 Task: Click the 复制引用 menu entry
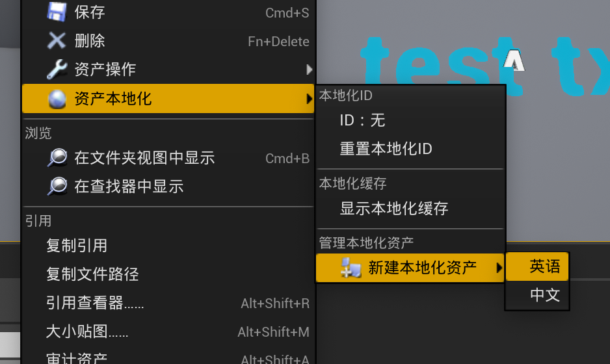(x=77, y=246)
